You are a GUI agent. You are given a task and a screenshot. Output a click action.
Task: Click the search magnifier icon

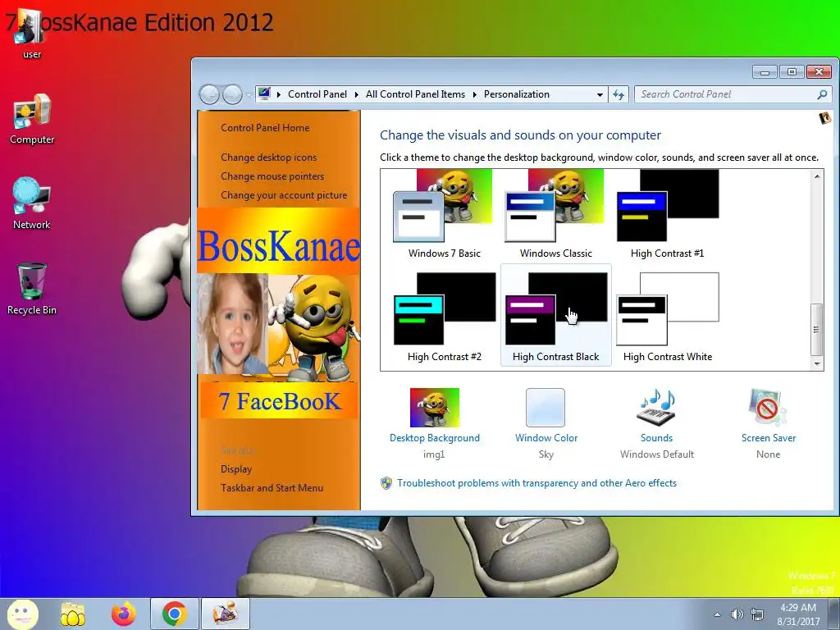click(x=822, y=94)
